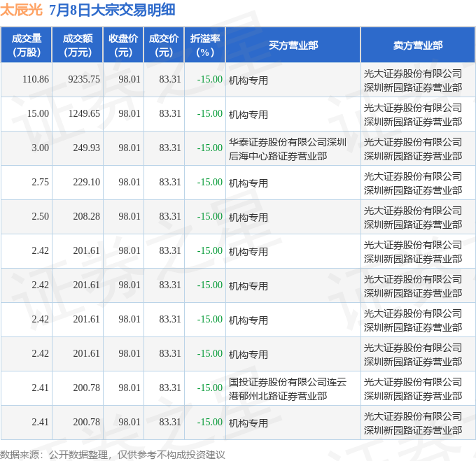The image size is (476, 461).
Task: Click -15.00 discount rate in 110.86 row
Action: coord(210,79)
